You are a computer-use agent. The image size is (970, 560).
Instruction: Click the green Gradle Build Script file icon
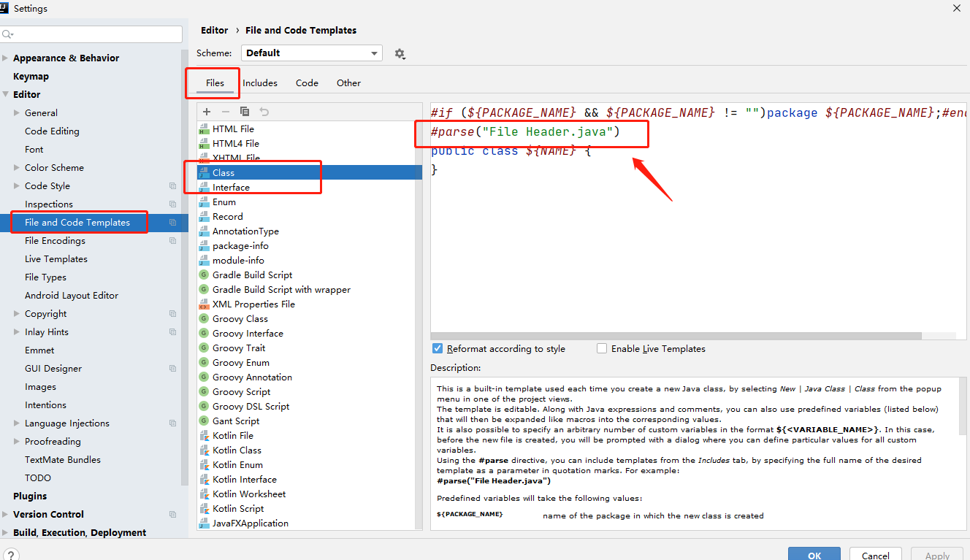coord(205,275)
